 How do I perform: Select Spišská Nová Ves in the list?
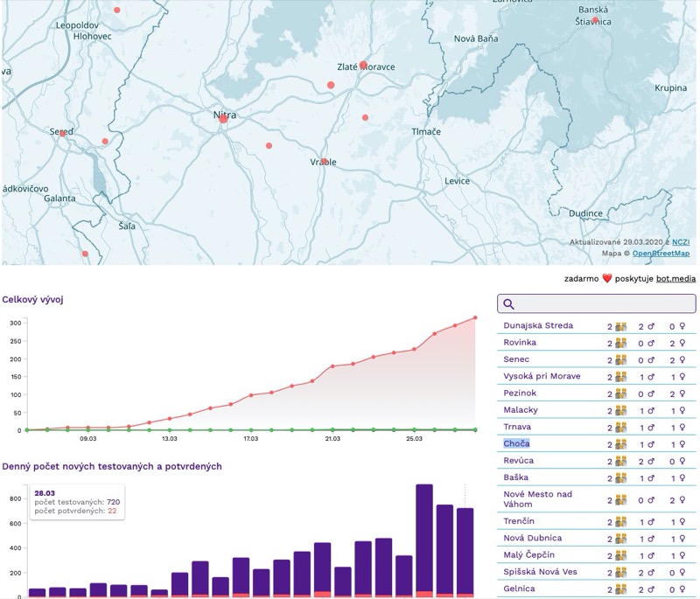[x=540, y=572]
